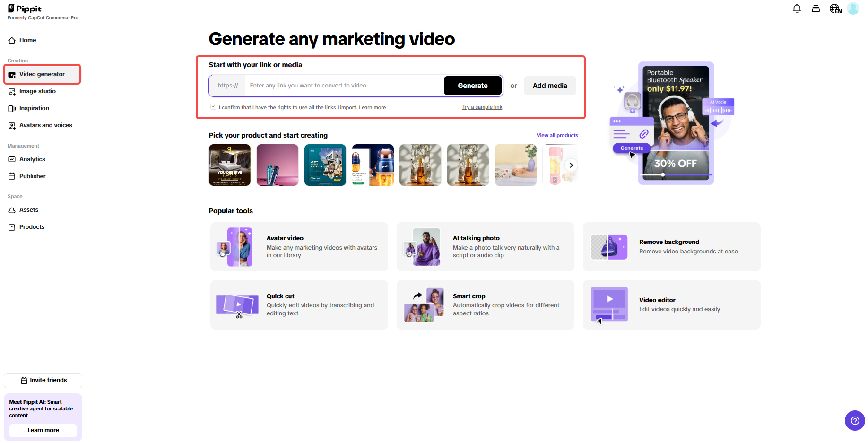Open the EN language selector
Screen dimensions: 868x443
pos(835,9)
